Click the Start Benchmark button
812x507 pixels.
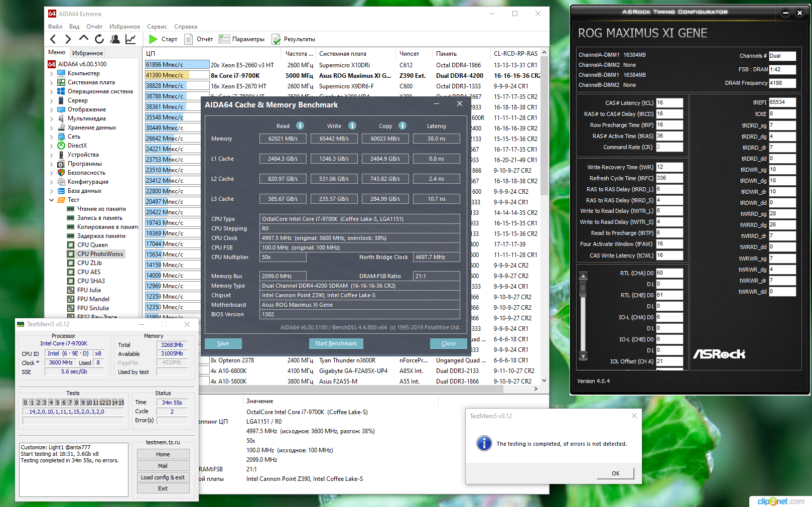pyautogui.click(x=336, y=343)
